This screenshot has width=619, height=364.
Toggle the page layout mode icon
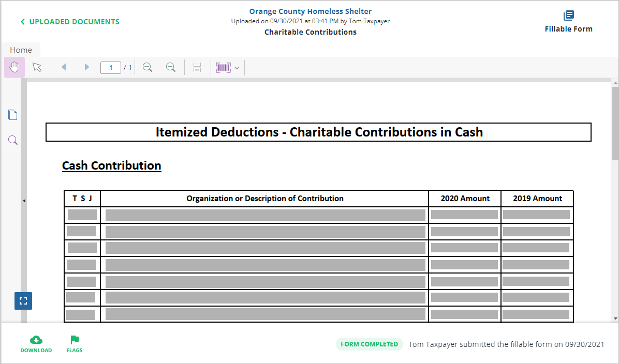click(x=197, y=67)
